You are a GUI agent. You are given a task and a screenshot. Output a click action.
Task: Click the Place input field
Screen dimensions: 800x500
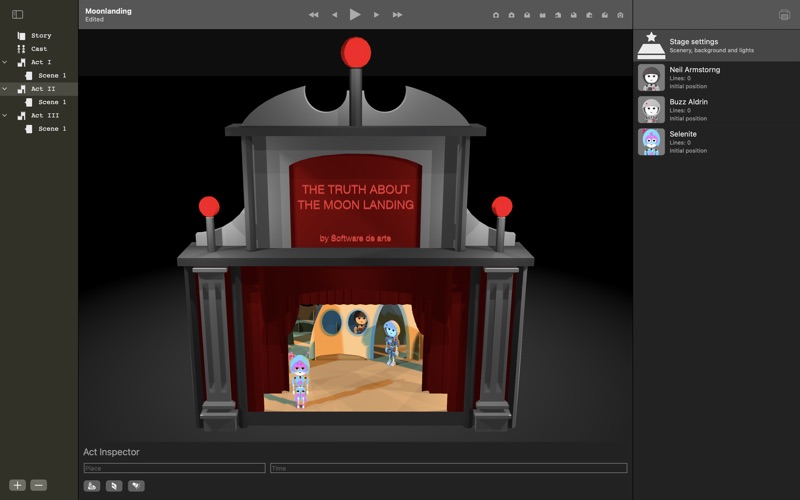pos(174,468)
